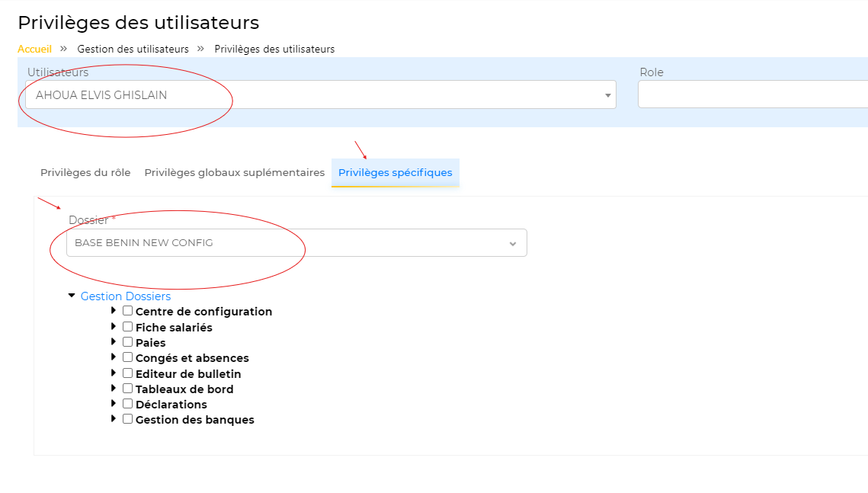Click the Role input field
The width and height of the screenshot is (868, 493).
coord(751,95)
